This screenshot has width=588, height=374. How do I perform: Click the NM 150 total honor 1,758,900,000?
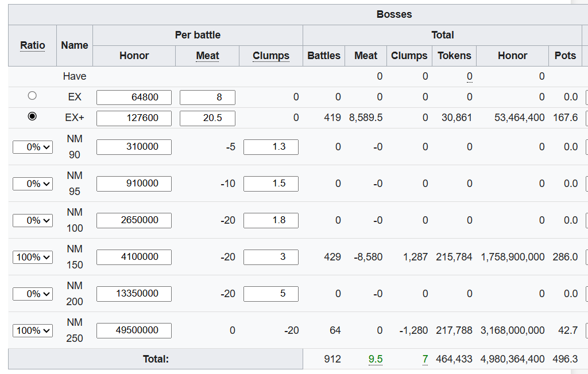click(x=512, y=257)
